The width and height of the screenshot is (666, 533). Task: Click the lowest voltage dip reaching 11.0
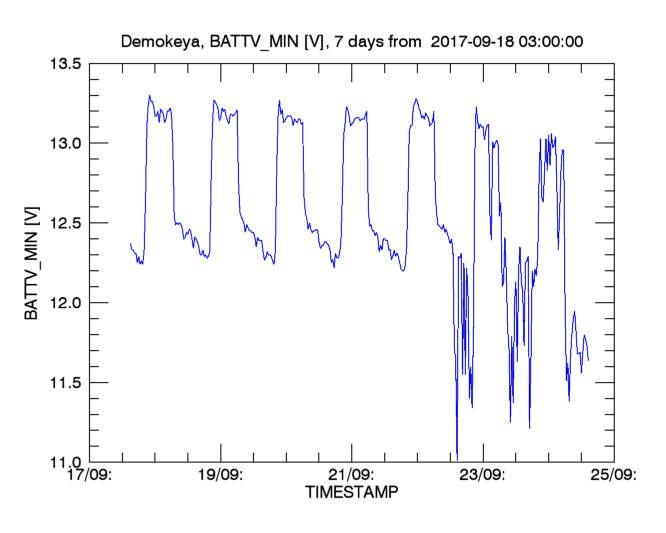point(457,458)
